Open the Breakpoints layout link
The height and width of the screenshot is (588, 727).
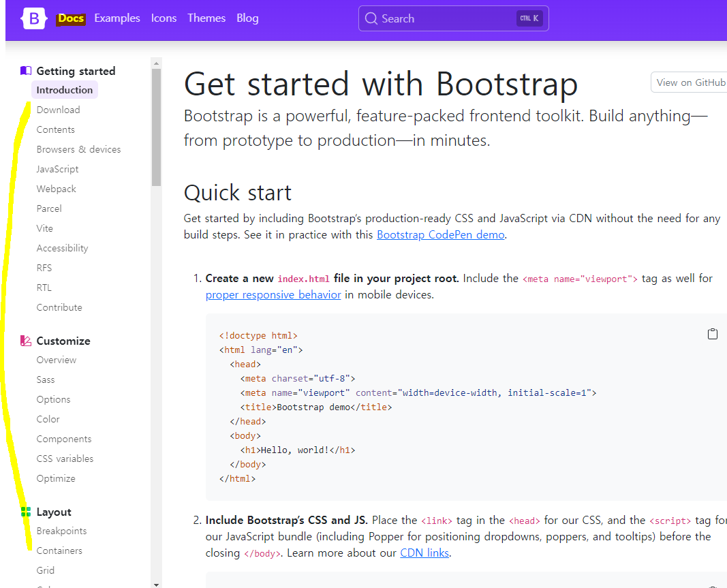click(x=62, y=531)
